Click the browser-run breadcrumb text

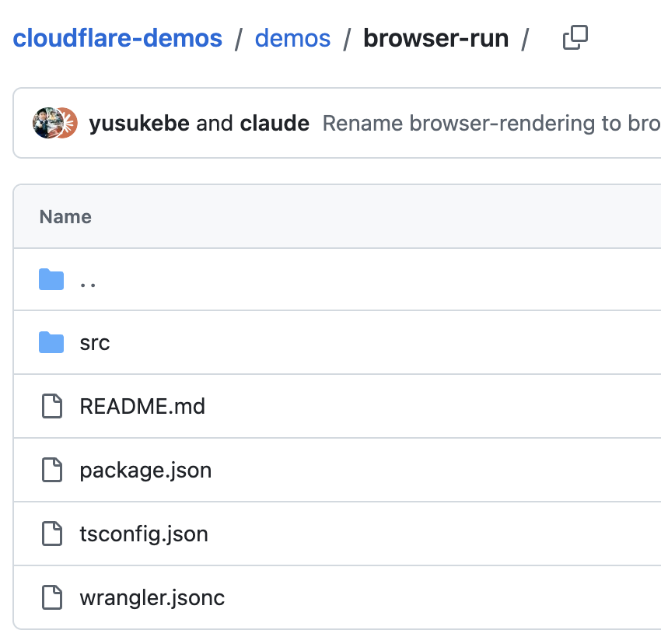pyautogui.click(x=436, y=38)
